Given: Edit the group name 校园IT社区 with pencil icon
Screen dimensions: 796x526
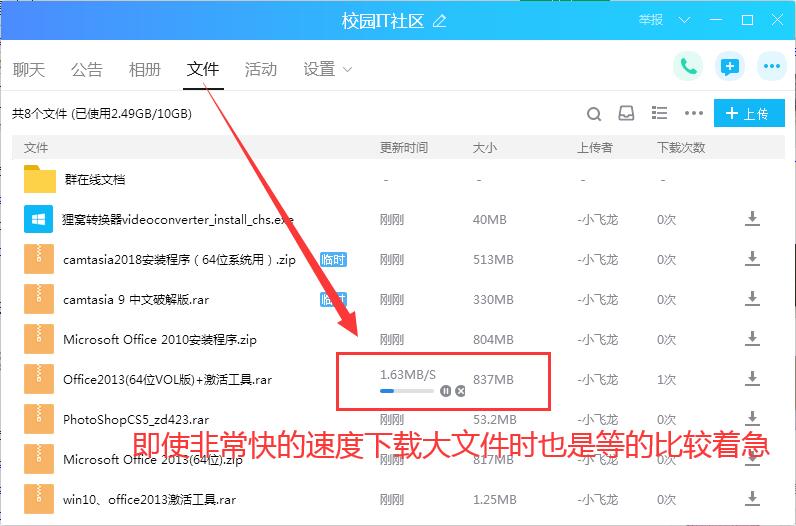Looking at the screenshot, I should [440, 21].
